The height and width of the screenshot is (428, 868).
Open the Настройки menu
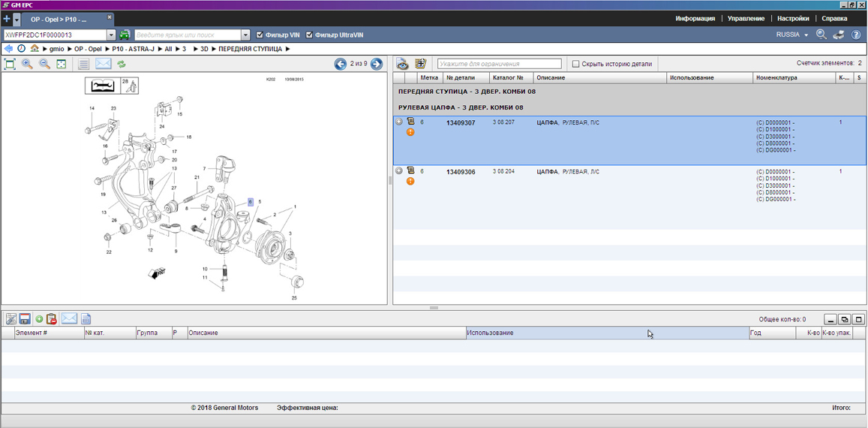[793, 19]
